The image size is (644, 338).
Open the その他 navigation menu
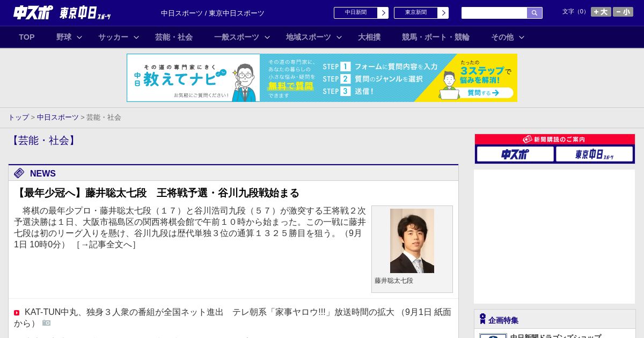(x=502, y=37)
